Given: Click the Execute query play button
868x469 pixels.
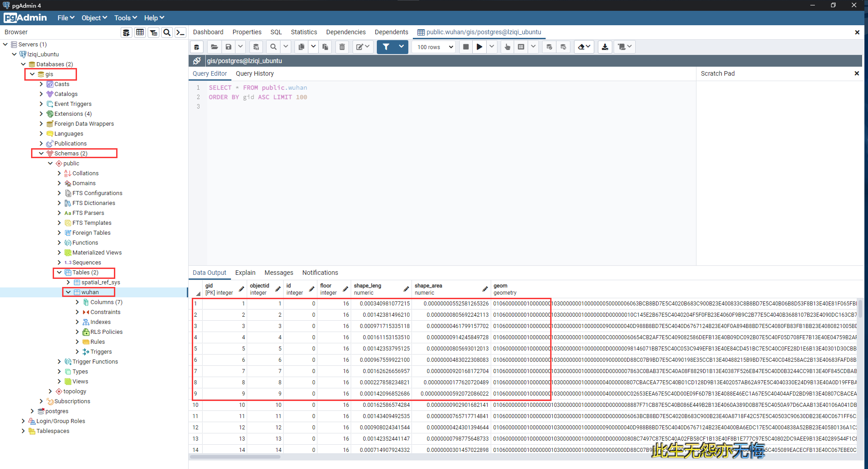Looking at the screenshot, I should pyautogui.click(x=479, y=47).
